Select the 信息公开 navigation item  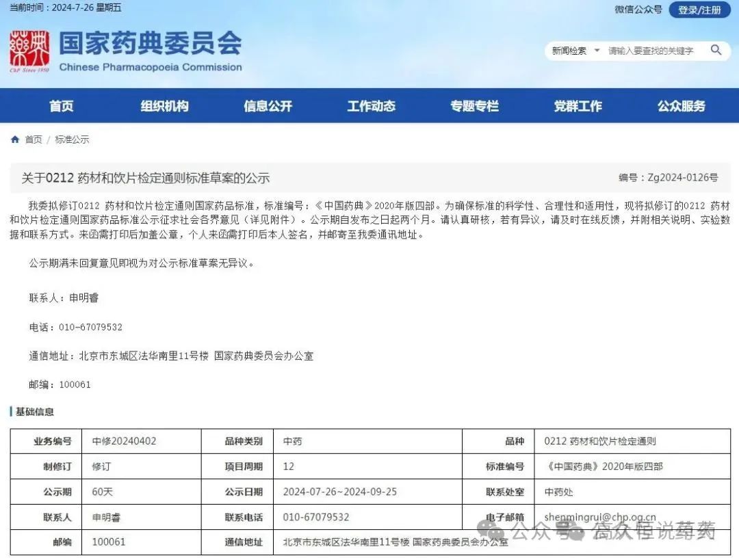(268, 106)
